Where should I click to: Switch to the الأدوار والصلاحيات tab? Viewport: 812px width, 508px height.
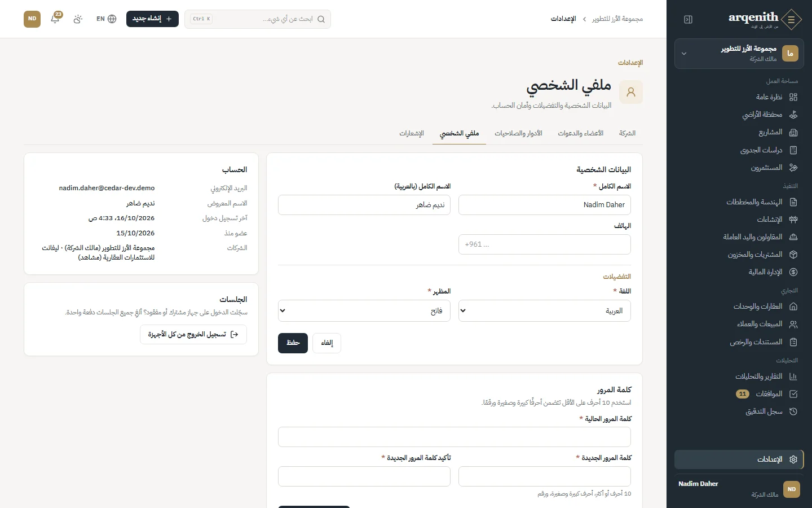[x=518, y=133]
